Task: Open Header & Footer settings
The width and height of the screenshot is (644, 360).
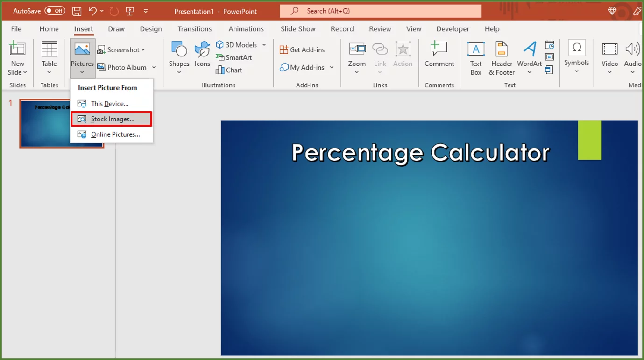Action: tap(501, 58)
